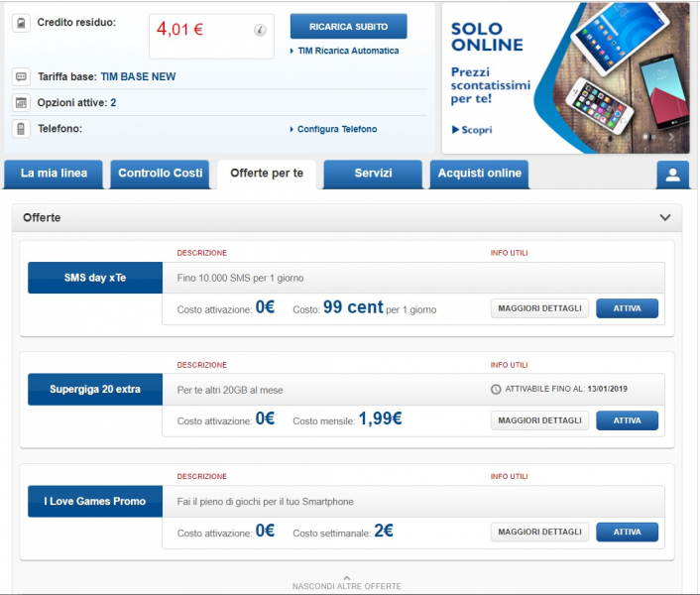Image resolution: width=700 pixels, height=595 pixels.
Task: Click Scopri on the Solo Online banner
Action: 474,130
